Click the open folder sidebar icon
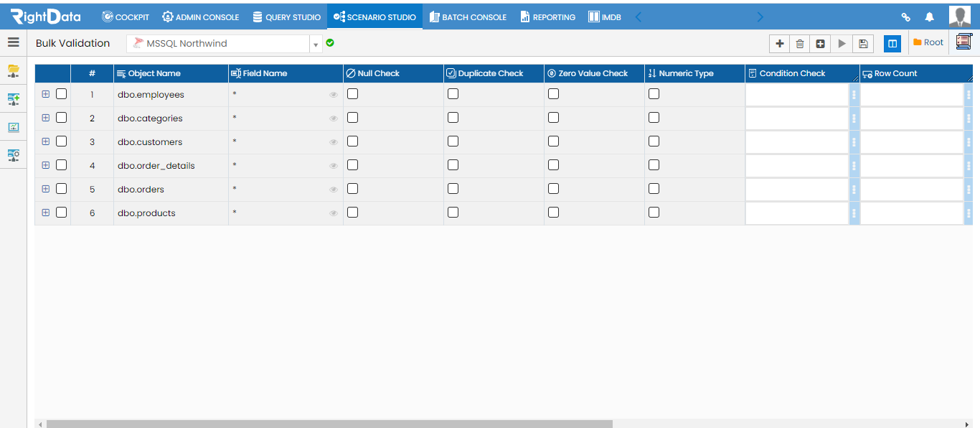Viewport: 980px width, 428px height. (x=14, y=71)
